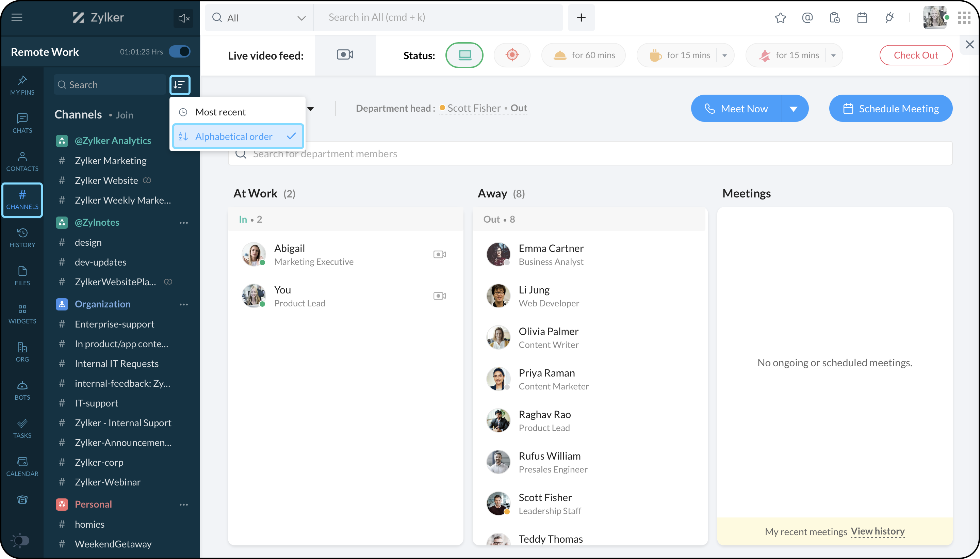Click the starred messages icon
Image resolution: width=980 pixels, height=559 pixels.
click(x=780, y=18)
